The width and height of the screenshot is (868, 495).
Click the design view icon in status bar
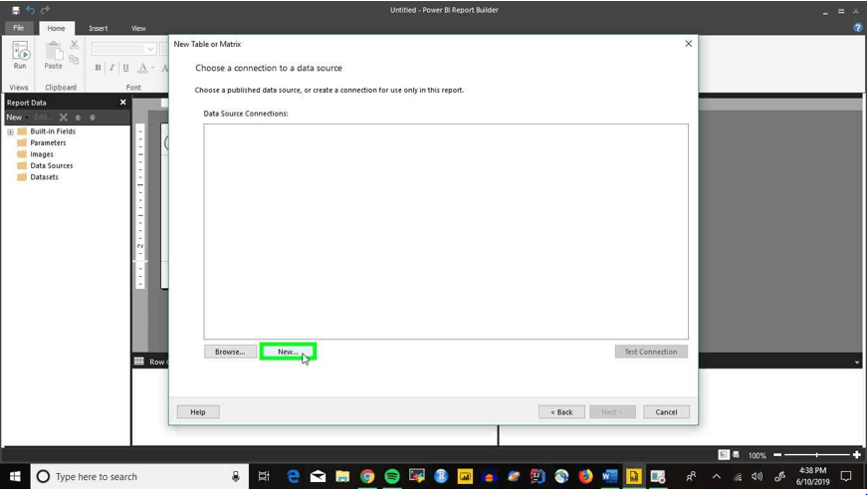[724, 454]
